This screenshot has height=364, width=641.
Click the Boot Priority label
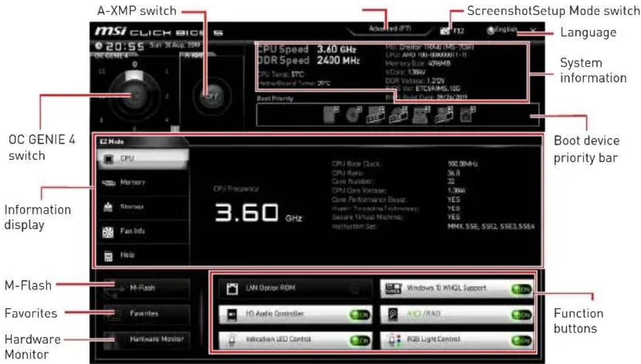pyautogui.click(x=275, y=98)
